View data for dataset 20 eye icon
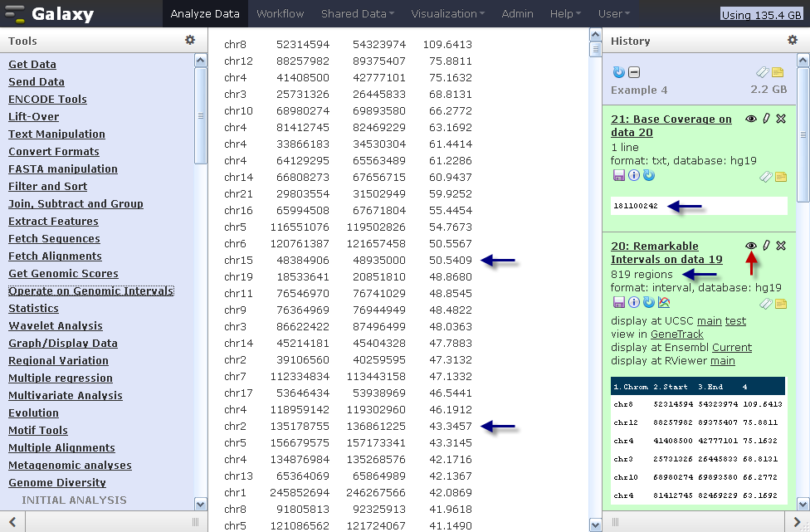This screenshot has height=532, width=810. 751,246
